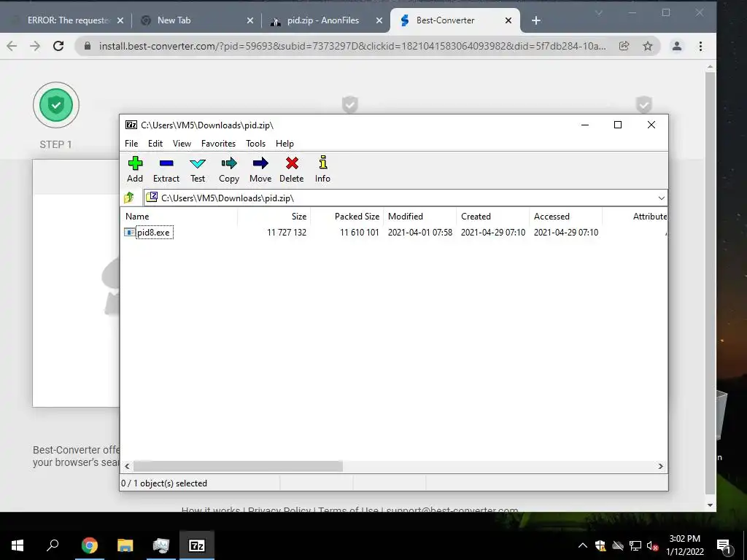Screen dimensions: 747x560
Task: Switch to Chrome from the taskbar
Action: pos(90,545)
